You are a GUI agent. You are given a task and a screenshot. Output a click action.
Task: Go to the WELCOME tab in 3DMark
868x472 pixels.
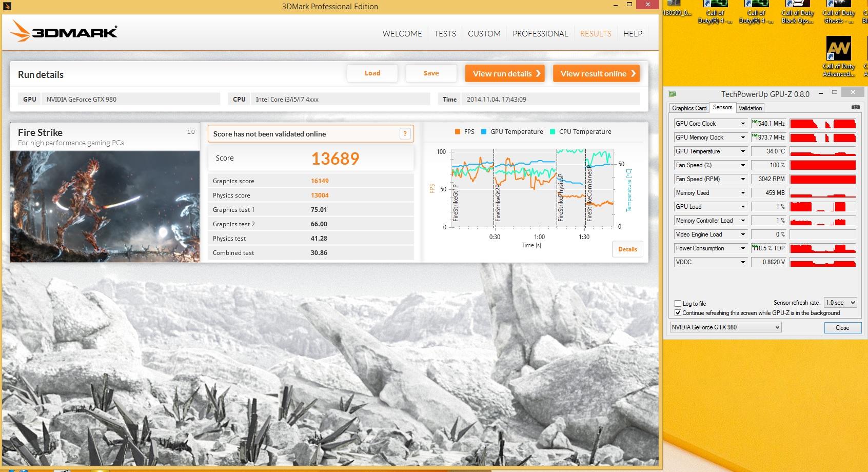[x=402, y=34]
